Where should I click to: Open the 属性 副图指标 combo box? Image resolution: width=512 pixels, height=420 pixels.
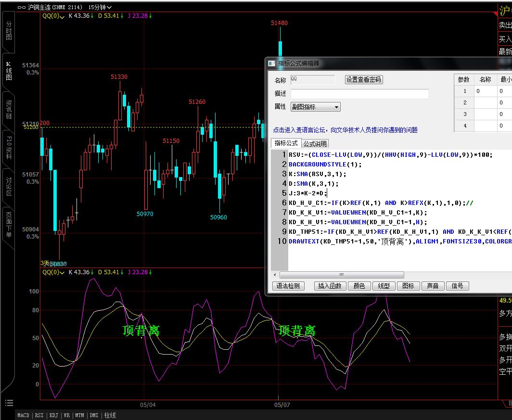point(315,107)
